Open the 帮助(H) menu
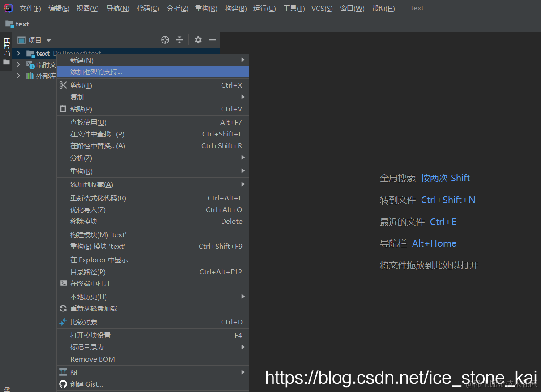Image resolution: width=541 pixels, height=392 pixels. coord(383,8)
